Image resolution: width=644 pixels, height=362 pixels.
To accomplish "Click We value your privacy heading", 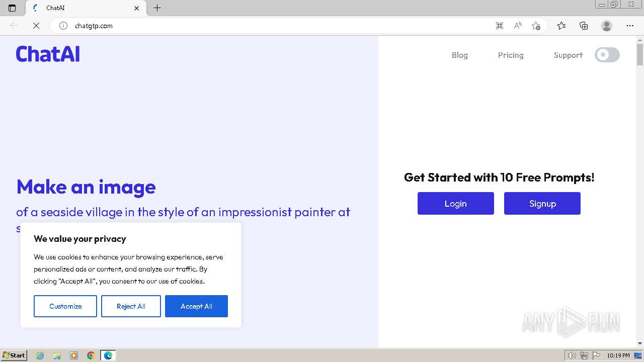I will 80,239.
